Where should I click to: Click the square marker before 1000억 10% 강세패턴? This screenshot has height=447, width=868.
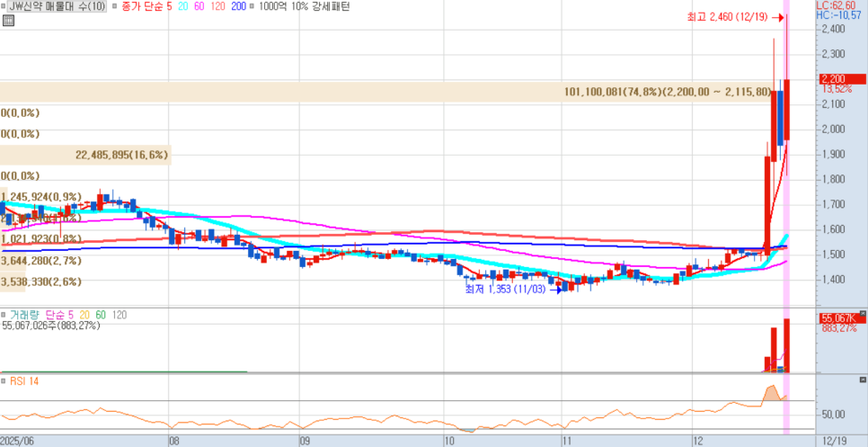252,6
